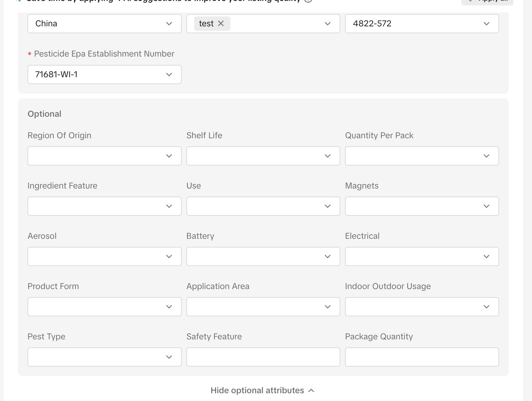This screenshot has height=401, width=532.
Task: Open the Quantity Per Pack dropdown
Action: 422,156
